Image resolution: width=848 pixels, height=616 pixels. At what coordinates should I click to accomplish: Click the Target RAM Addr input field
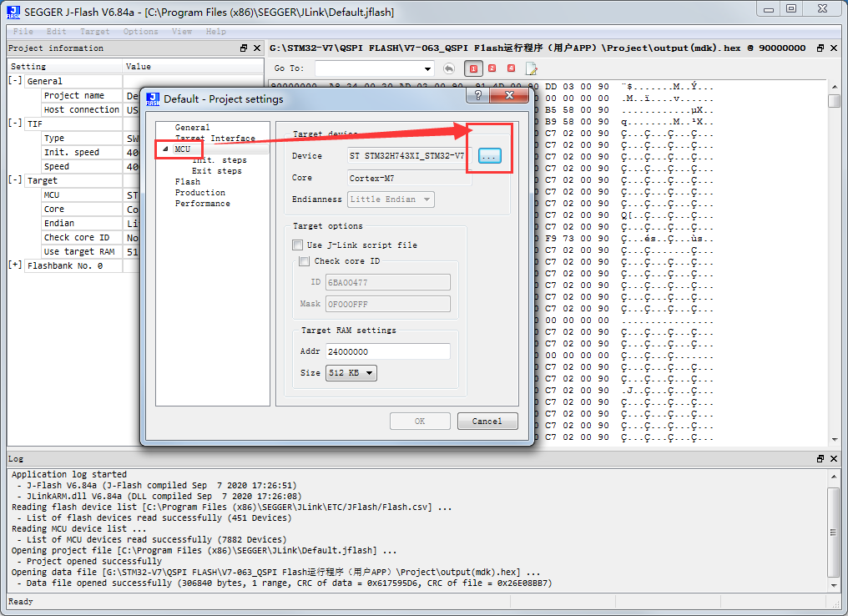[x=388, y=351]
